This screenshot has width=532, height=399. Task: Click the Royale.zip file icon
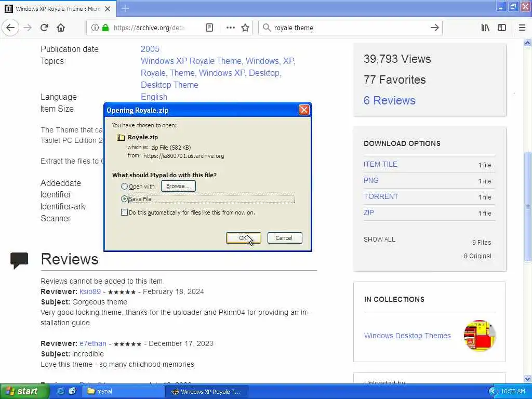tap(121, 137)
